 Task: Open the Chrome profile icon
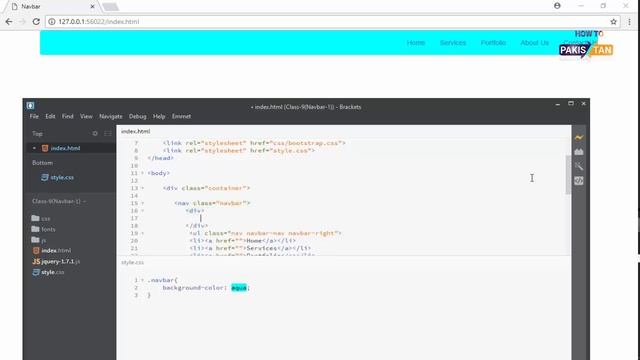coord(557,6)
